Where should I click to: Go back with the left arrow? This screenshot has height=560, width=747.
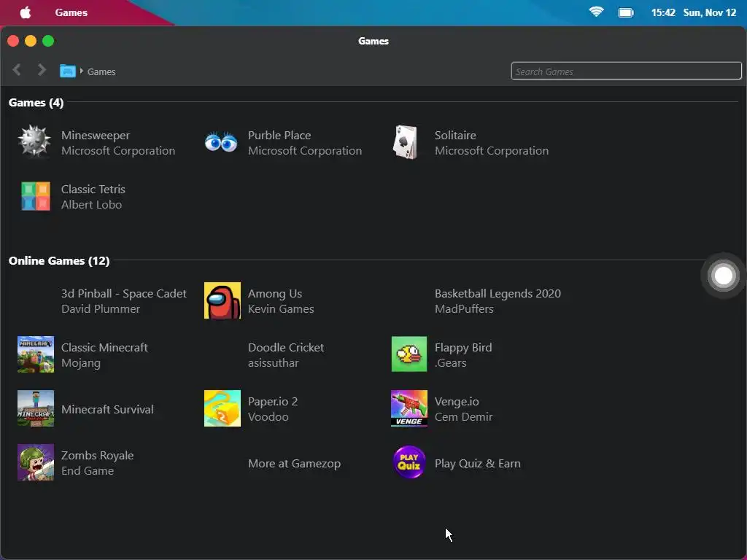tap(17, 70)
